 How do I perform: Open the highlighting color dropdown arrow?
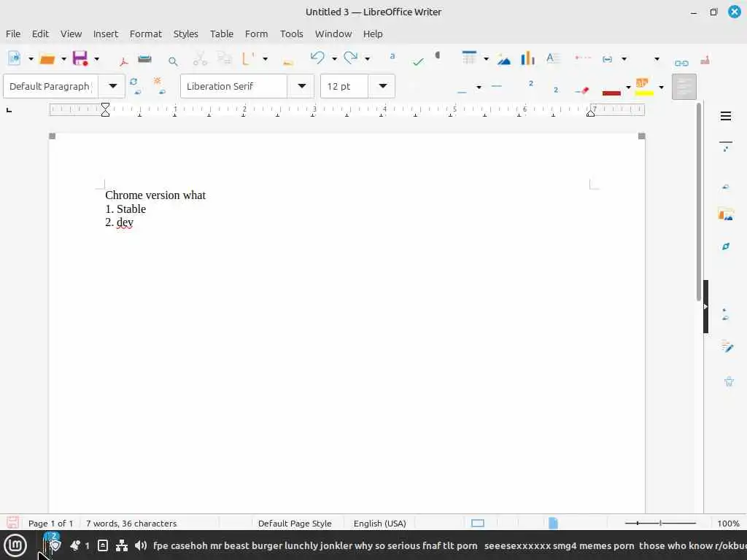pos(661,87)
